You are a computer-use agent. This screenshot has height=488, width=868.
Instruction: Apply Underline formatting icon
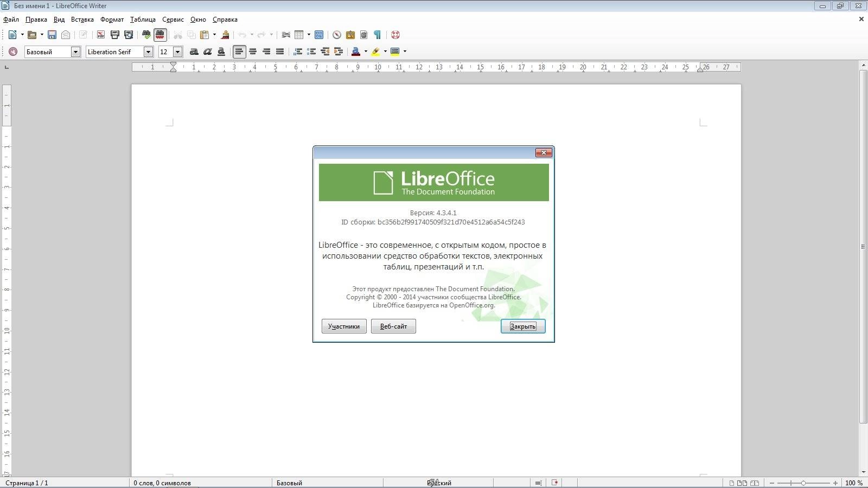221,52
